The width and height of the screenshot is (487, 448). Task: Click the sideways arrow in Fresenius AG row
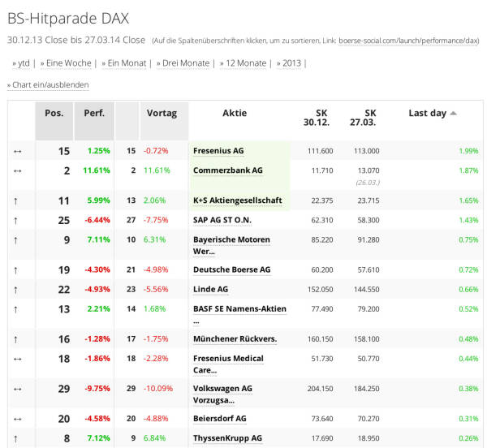[x=17, y=151]
